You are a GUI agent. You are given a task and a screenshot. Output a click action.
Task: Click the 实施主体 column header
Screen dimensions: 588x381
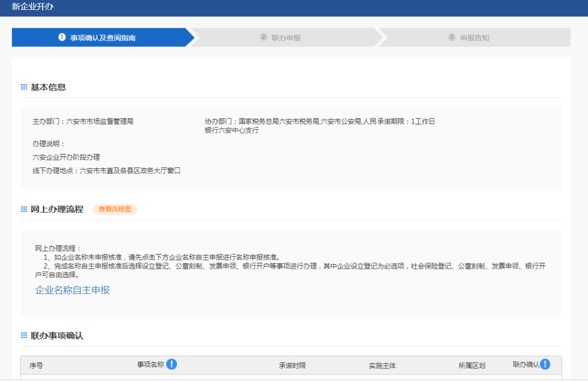pos(382,365)
